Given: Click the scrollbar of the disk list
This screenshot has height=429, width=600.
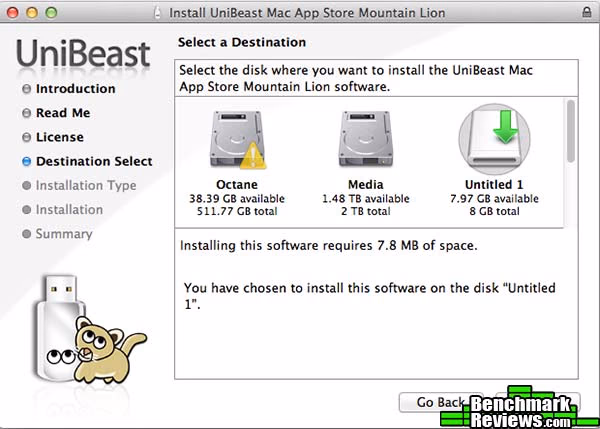Looking at the screenshot, I should [571, 131].
